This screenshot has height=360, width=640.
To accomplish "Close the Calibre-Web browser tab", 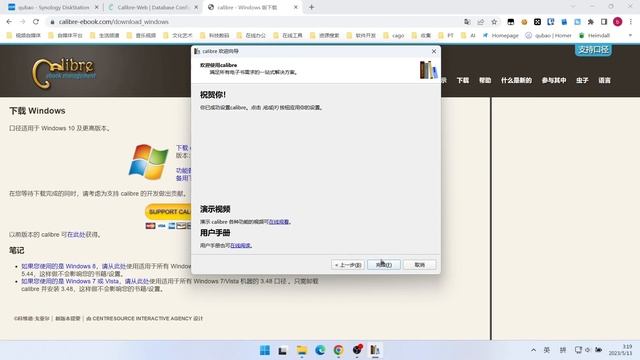I will pos(196,7).
